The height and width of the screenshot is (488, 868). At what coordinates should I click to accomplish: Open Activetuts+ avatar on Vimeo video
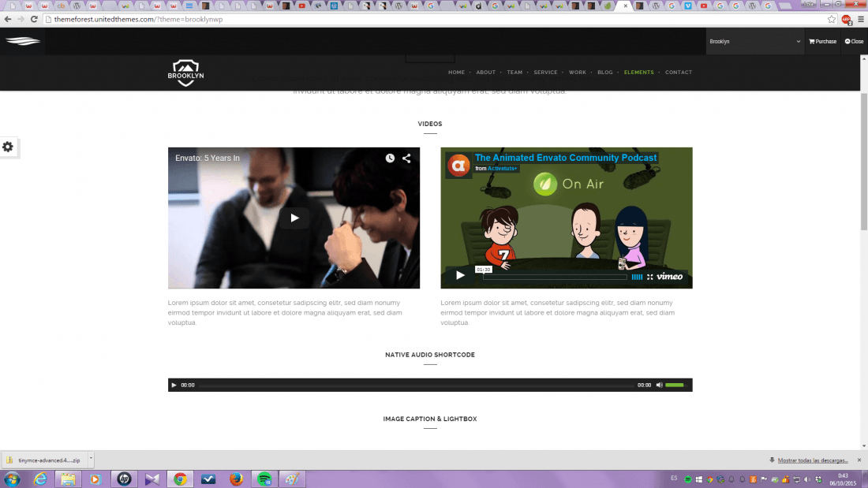458,165
